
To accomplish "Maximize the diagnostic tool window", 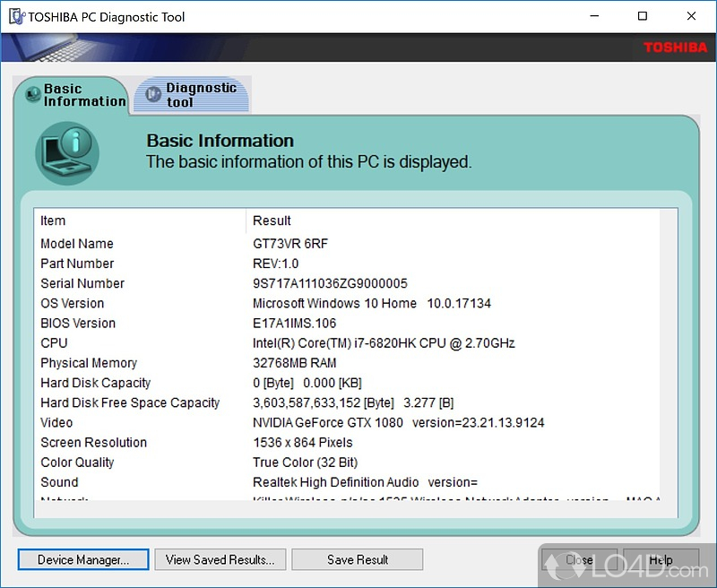I will pos(643,16).
